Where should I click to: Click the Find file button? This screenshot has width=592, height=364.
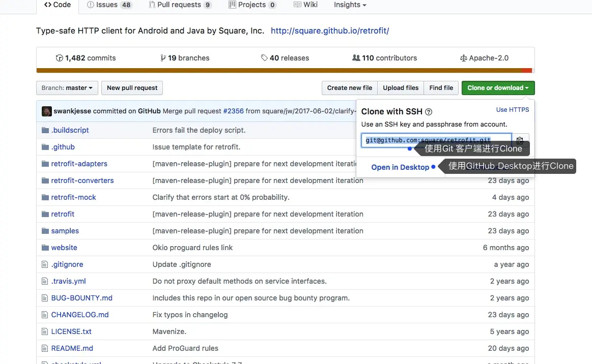441,88
